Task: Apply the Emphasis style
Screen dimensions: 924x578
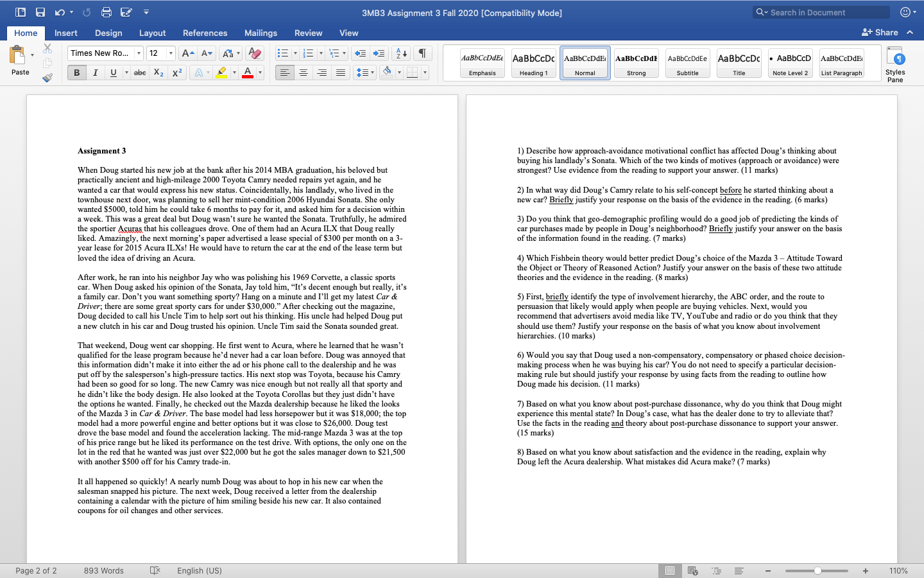Action: point(483,63)
